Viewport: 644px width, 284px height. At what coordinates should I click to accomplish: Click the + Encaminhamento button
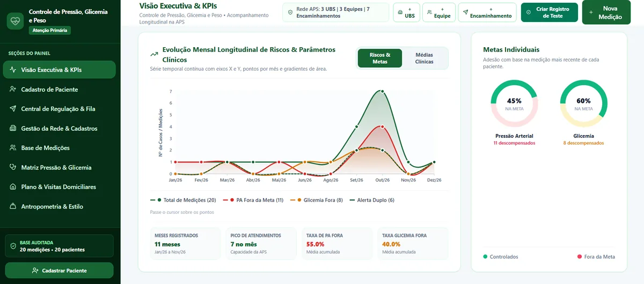[487, 12]
